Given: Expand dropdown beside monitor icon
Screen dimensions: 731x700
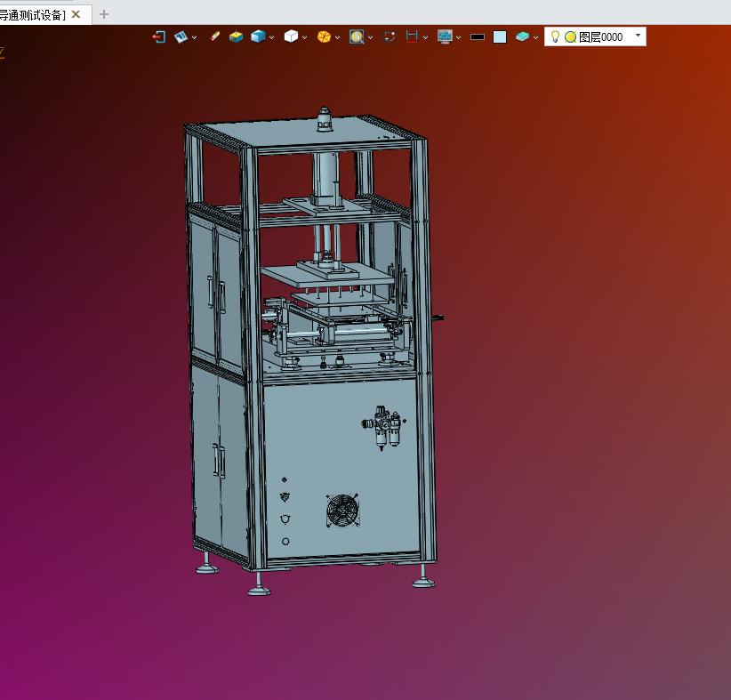Looking at the screenshot, I should (458, 37).
